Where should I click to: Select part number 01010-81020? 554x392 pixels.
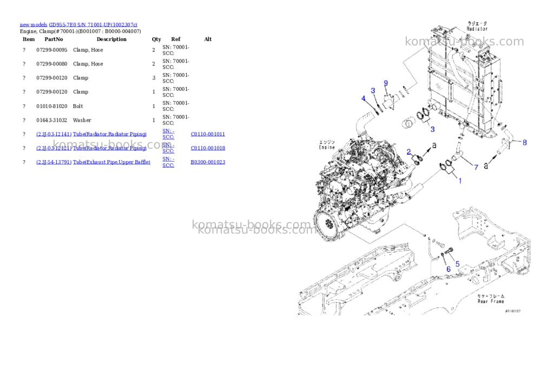tap(51, 107)
